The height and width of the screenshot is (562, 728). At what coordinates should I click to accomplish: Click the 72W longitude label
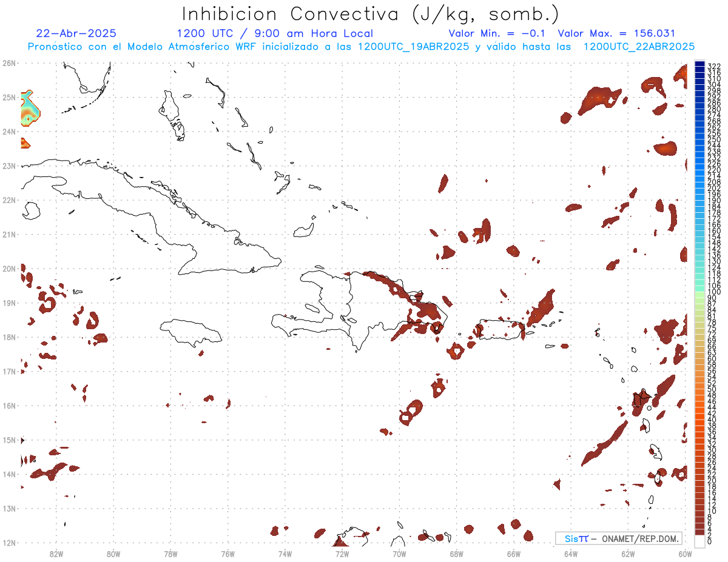(x=342, y=554)
